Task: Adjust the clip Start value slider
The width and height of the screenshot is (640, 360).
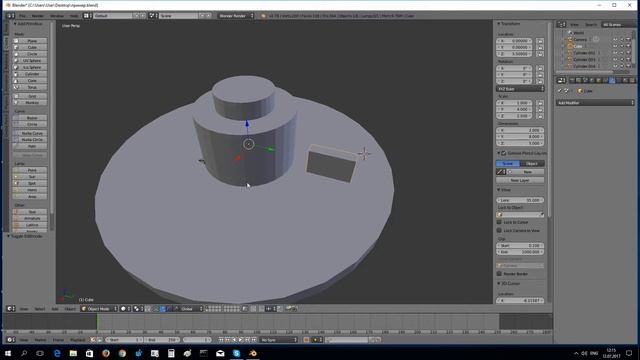Action: point(520,246)
